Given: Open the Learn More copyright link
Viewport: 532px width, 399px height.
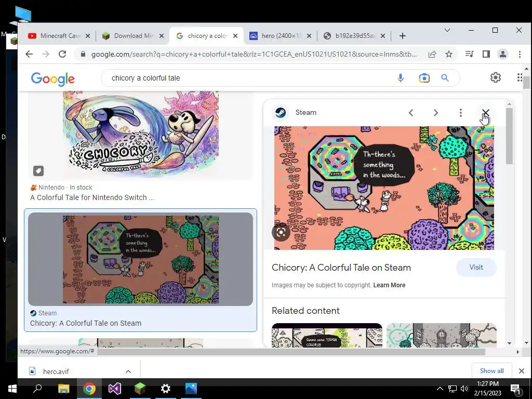Looking at the screenshot, I should point(389,285).
